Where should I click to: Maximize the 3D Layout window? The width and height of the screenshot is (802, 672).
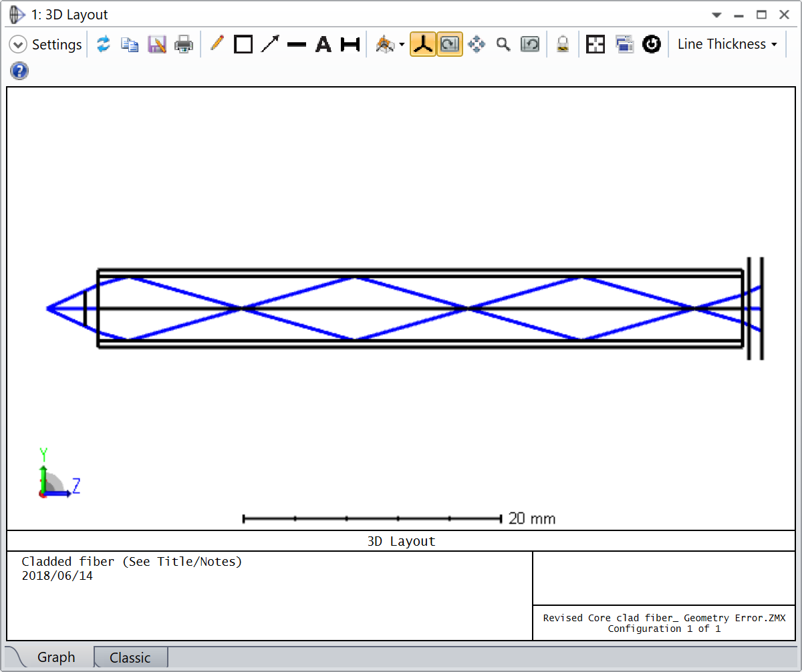[761, 15]
